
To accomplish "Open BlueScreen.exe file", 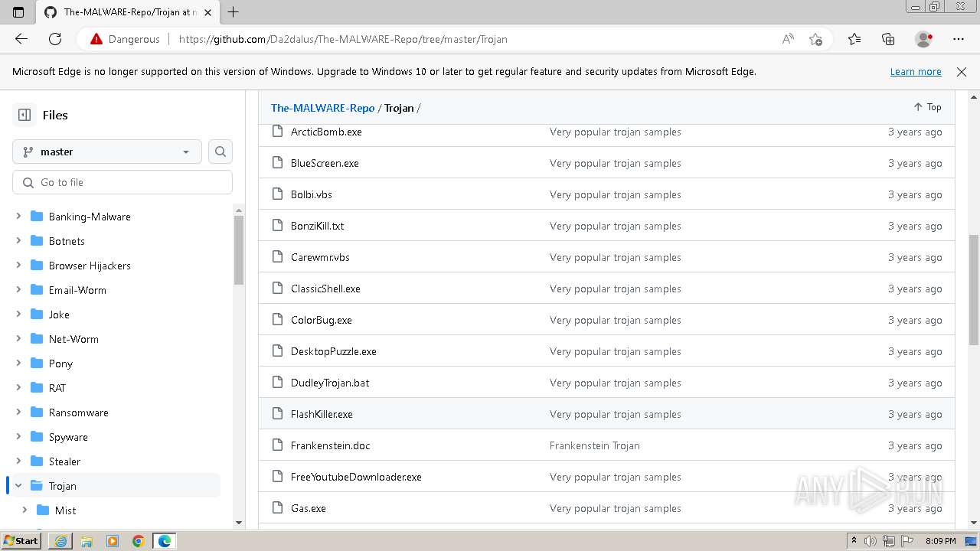I will 325,163.
